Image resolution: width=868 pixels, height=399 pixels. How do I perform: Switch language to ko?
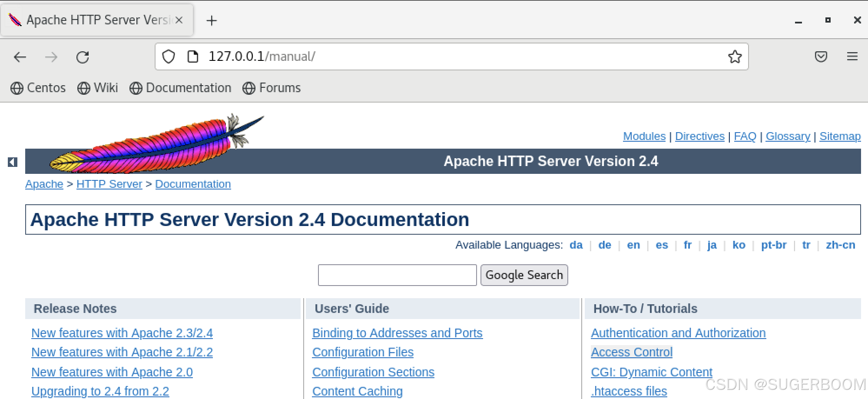click(x=739, y=245)
